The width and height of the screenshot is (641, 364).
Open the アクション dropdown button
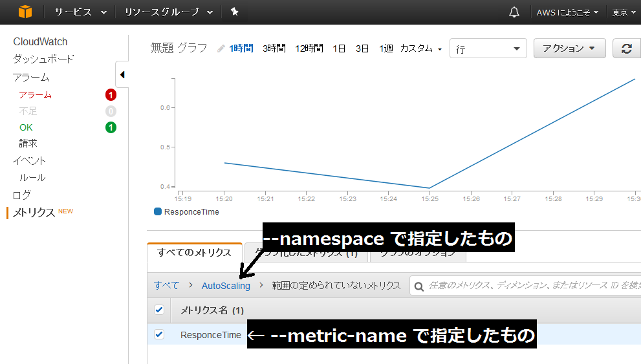[569, 48]
